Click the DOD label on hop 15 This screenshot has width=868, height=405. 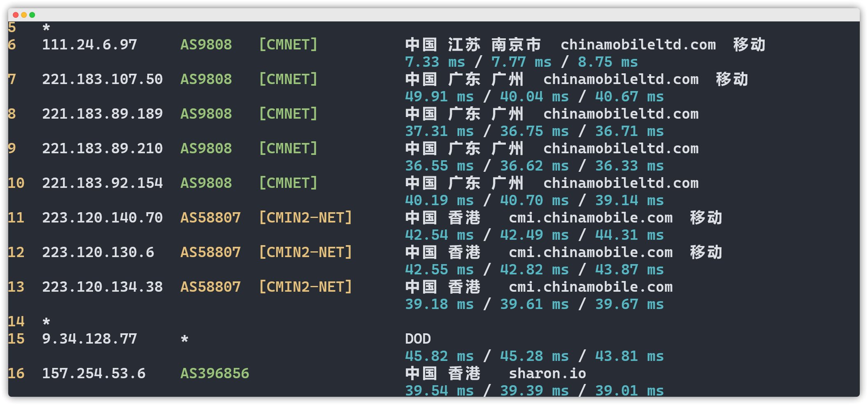[418, 339]
